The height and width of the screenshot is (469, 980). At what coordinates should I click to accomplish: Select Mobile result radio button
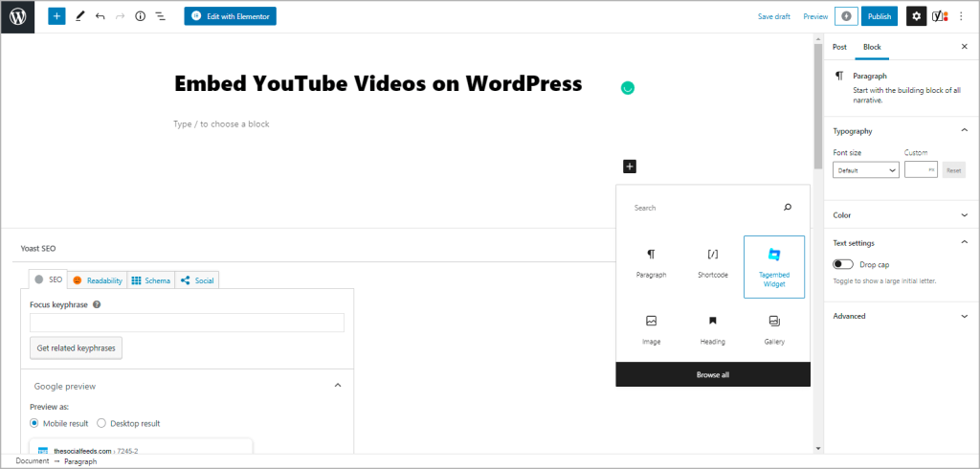35,423
